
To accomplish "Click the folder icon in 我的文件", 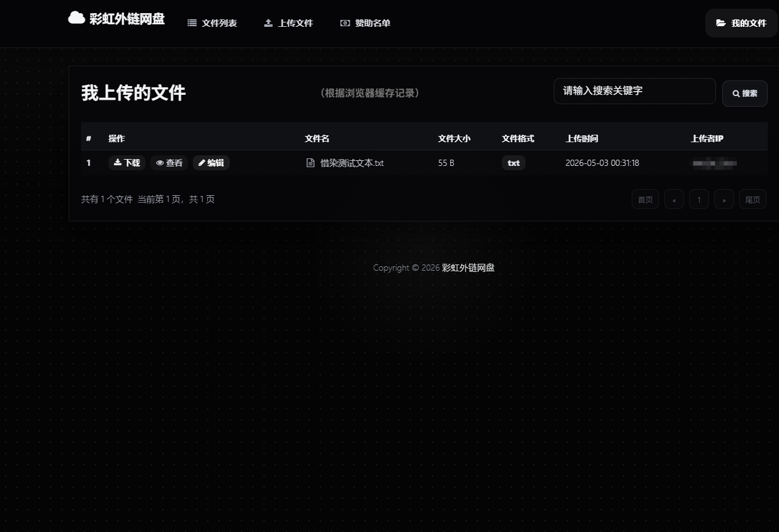I will click(721, 23).
